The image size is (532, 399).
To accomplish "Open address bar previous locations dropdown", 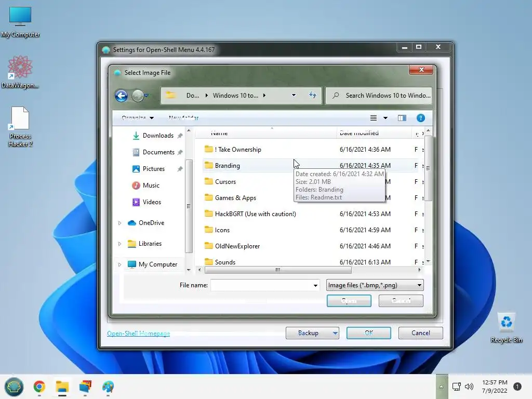I will coord(294,96).
